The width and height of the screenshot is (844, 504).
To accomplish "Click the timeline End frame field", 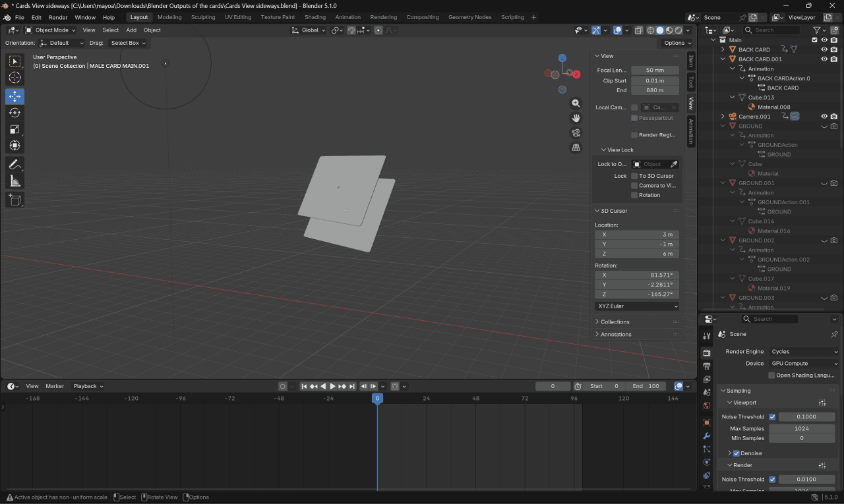I will (x=646, y=386).
